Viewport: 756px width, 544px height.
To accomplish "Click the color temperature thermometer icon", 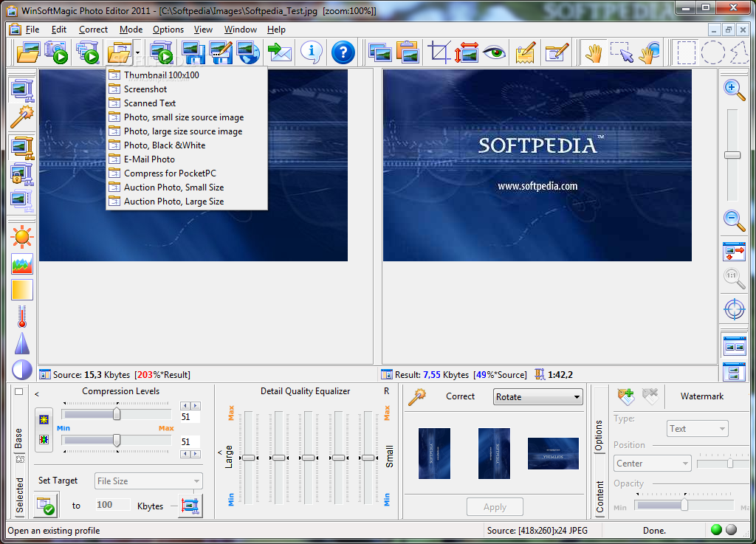I will point(21,317).
